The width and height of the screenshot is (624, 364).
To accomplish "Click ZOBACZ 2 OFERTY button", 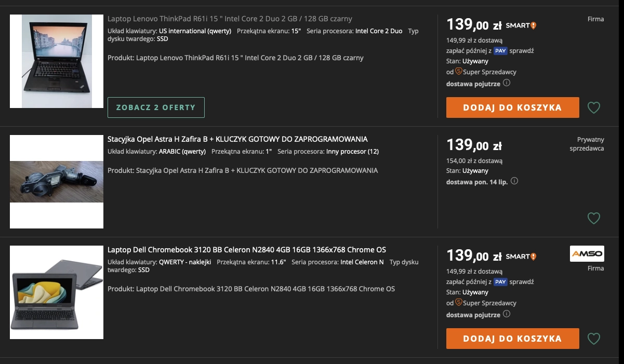I will click(x=156, y=107).
